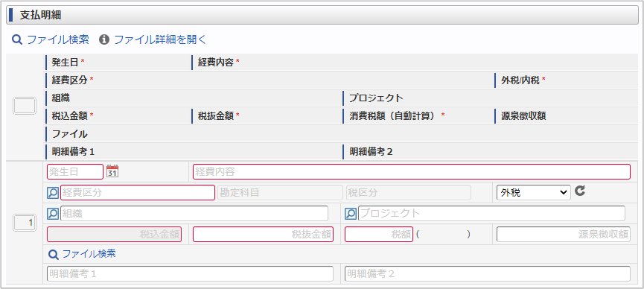Focus the 明細備考２ input field

click(x=488, y=274)
